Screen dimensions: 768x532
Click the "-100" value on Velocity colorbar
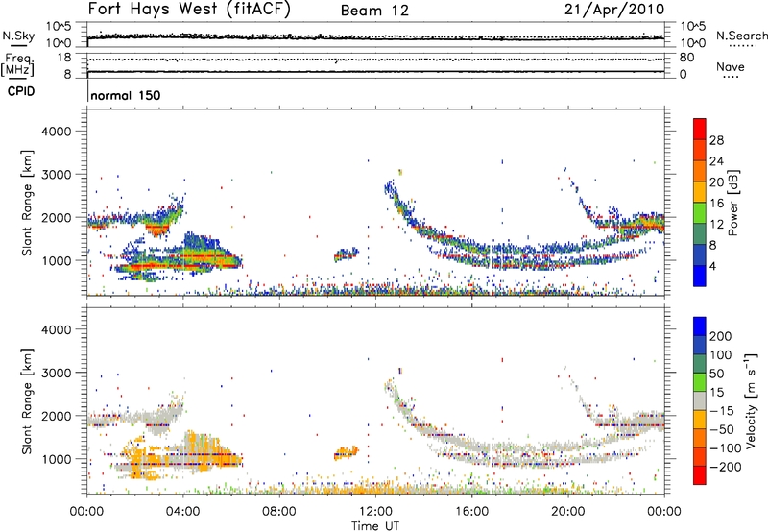tap(724, 448)
